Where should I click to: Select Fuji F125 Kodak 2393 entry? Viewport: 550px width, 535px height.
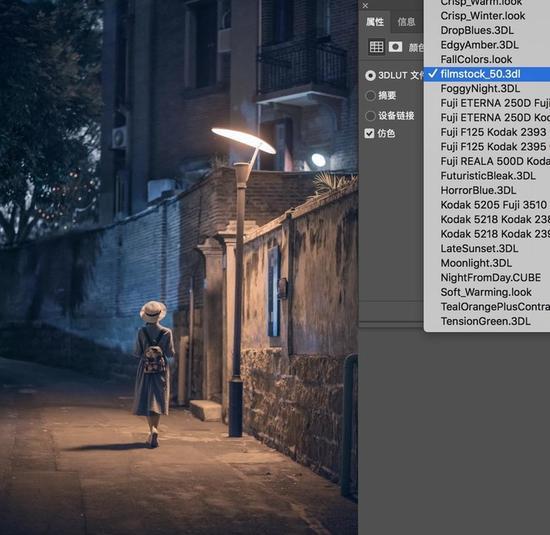point(487,132)
